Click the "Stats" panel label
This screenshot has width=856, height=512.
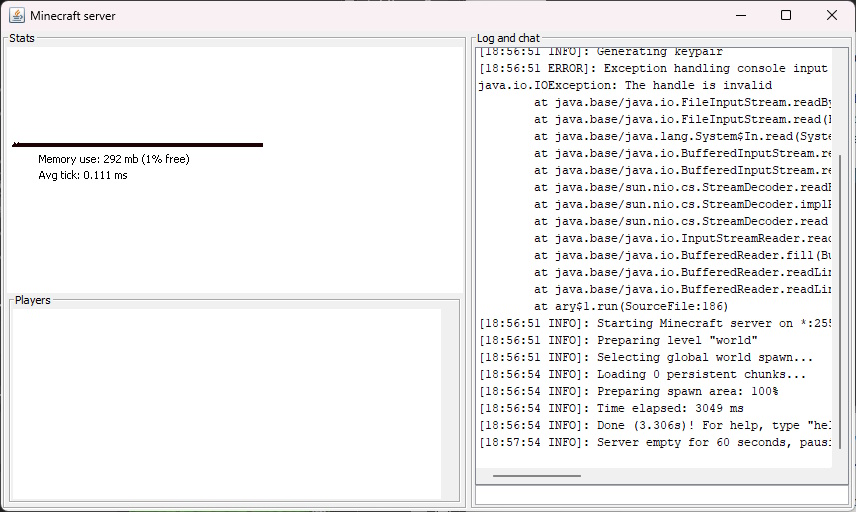click(22, 38)
